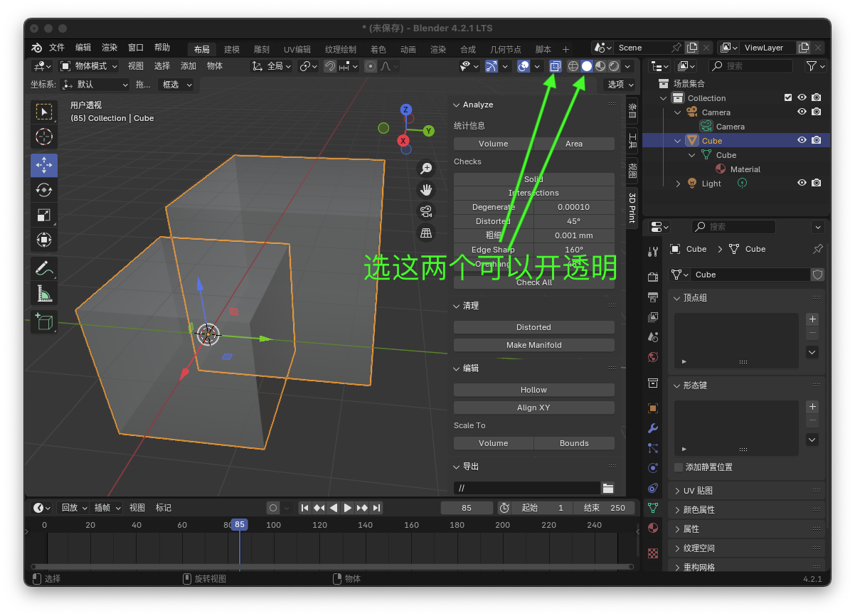The image size is (855, 616).
Task: Open the Material properties tab (red sphere)
Action: [x=653, y=528]
